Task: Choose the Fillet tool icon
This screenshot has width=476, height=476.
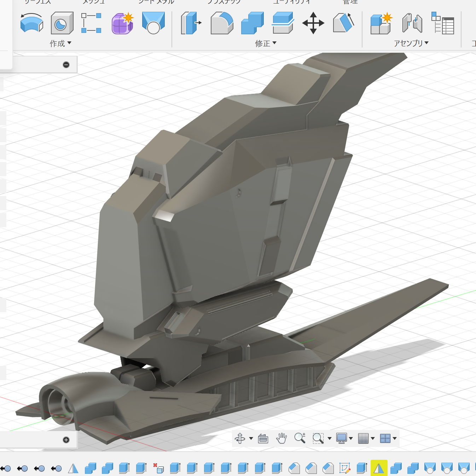Action: coord(222,23)
